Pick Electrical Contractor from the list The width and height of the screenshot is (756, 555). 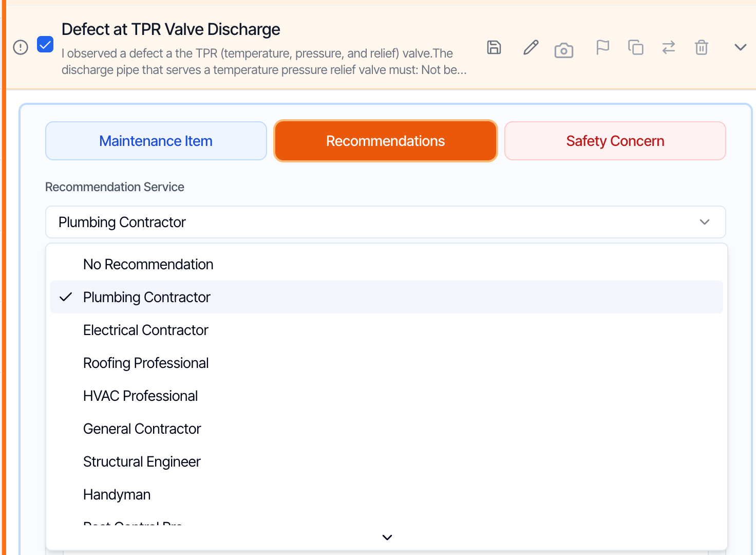click(387, 330)
